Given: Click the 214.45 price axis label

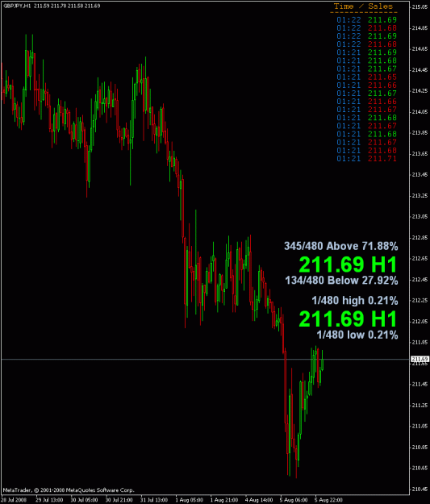Looking at the screenshot, I should coord(420,69).
